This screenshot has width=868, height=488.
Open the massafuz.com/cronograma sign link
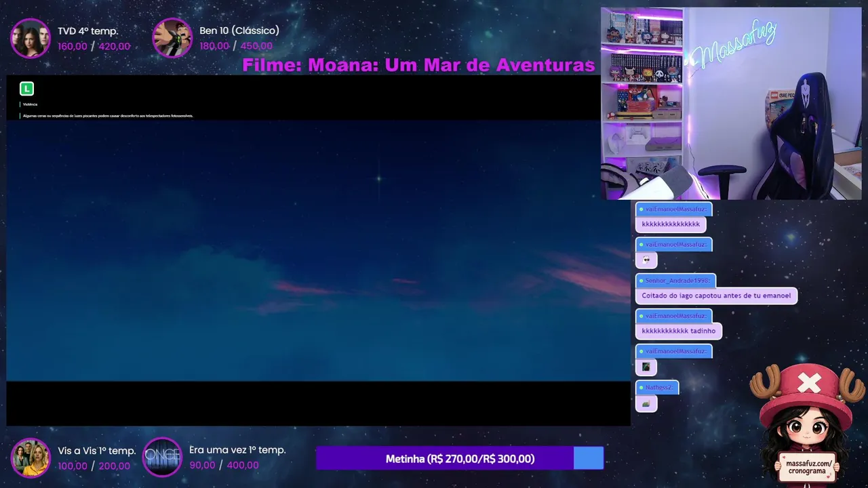(x=808, y=467)
